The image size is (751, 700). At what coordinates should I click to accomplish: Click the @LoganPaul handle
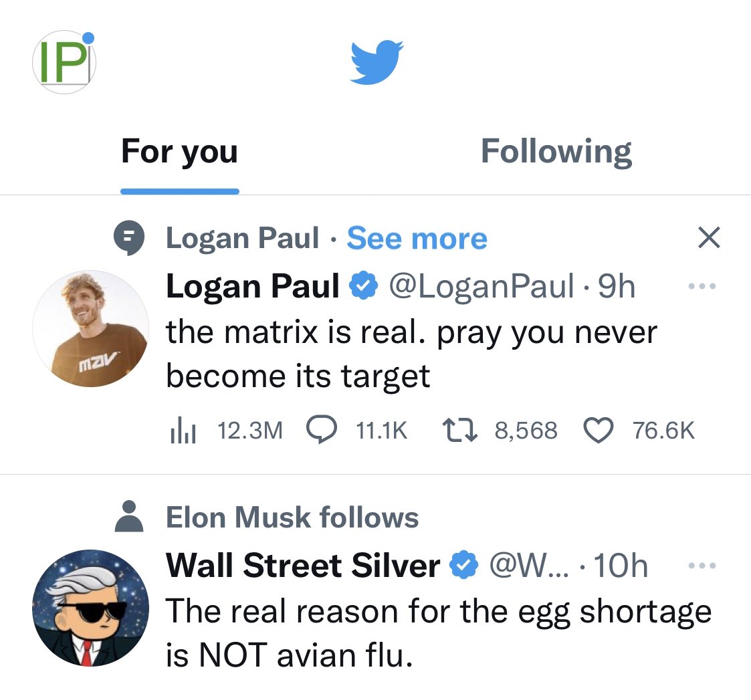click(481, 286)
